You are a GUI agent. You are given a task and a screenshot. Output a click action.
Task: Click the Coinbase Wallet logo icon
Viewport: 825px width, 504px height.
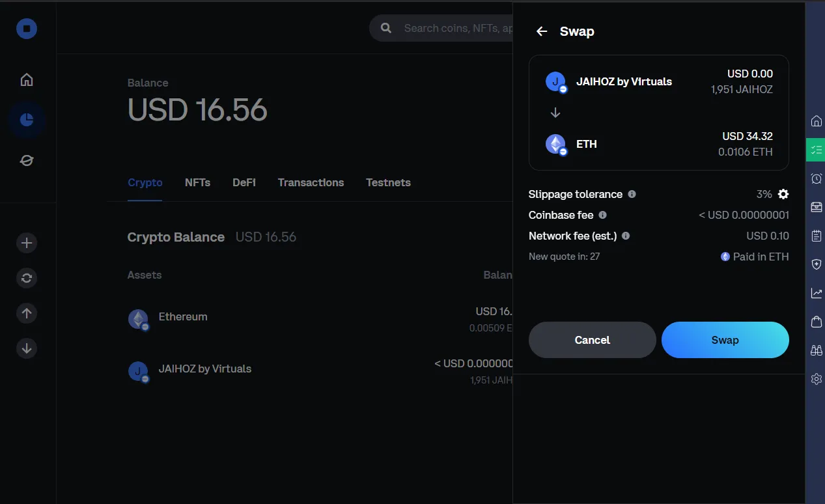click(27, 28)
